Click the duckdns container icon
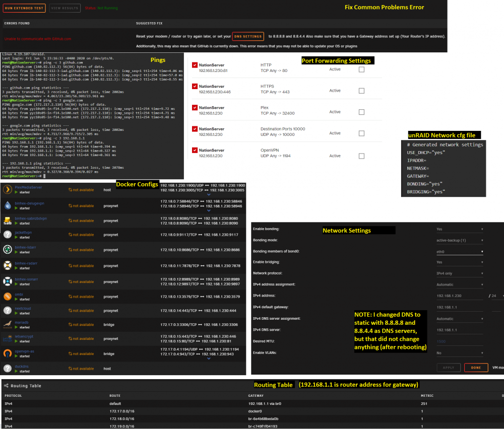Screen dimensions: 504x429 (8, 368)
